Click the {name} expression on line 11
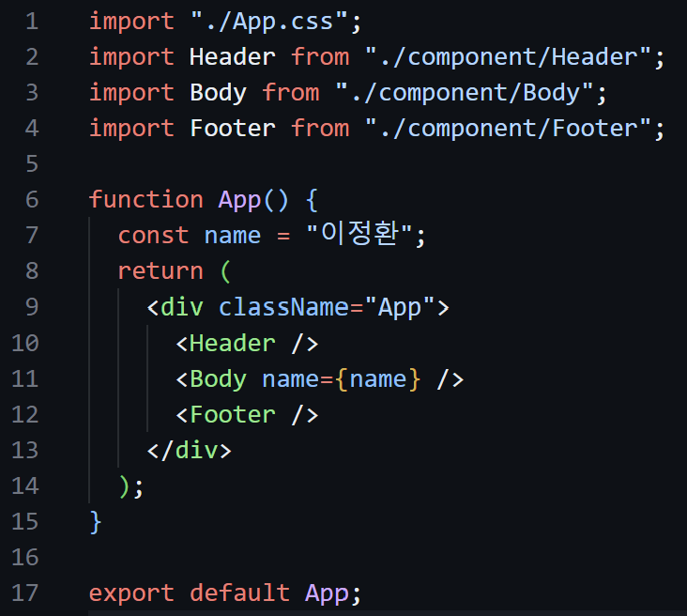The height and width of the screenshot is (616, 687). click(378, 379)
